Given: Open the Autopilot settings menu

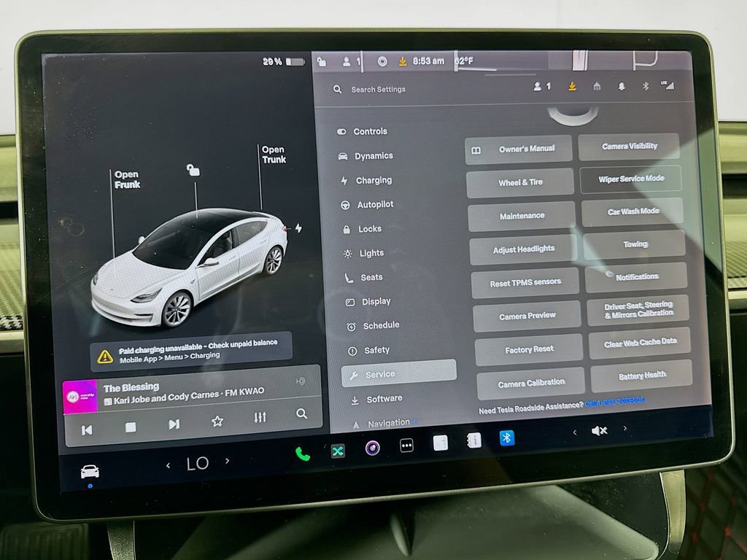Looking at the screenshot, I should 368,205.
